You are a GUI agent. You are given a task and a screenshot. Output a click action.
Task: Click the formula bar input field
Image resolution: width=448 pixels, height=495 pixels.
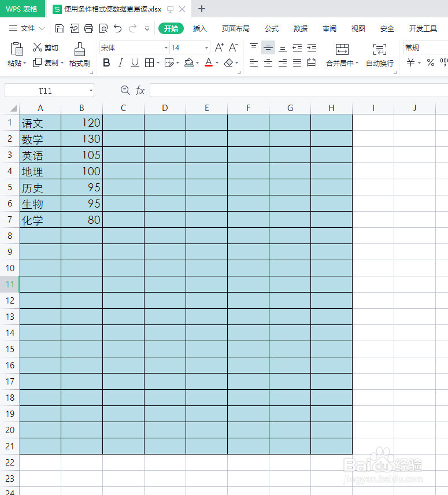[x=299, y=91]
